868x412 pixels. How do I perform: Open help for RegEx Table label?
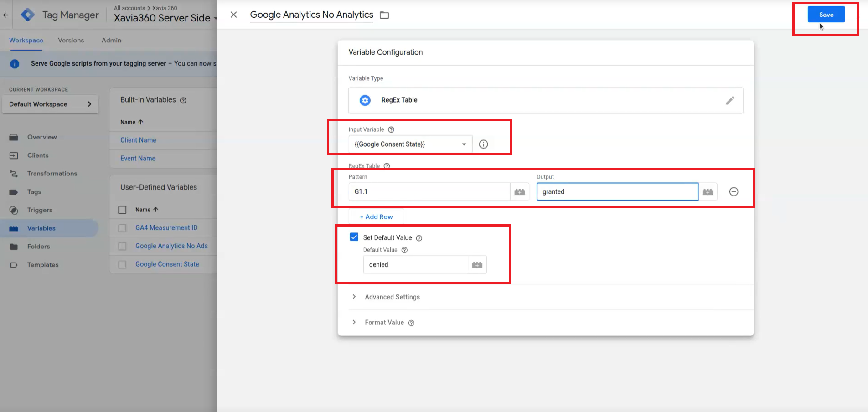(x=387, y=166)
